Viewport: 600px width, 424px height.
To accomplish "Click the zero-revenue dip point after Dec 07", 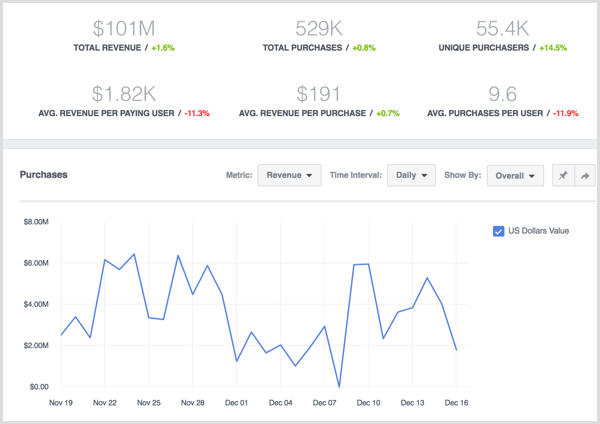I will (339, 386).
